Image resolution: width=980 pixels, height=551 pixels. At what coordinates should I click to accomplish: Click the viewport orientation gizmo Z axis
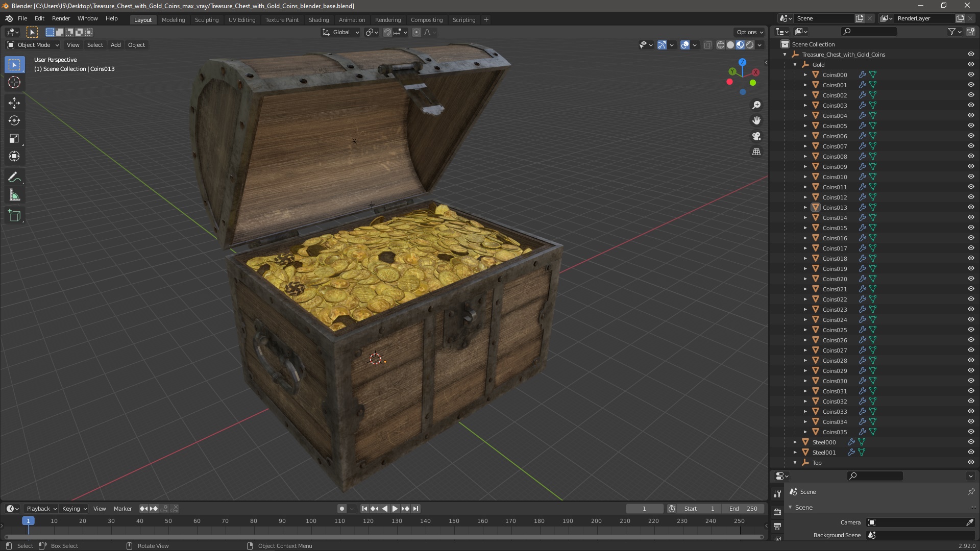coord(742,62)
